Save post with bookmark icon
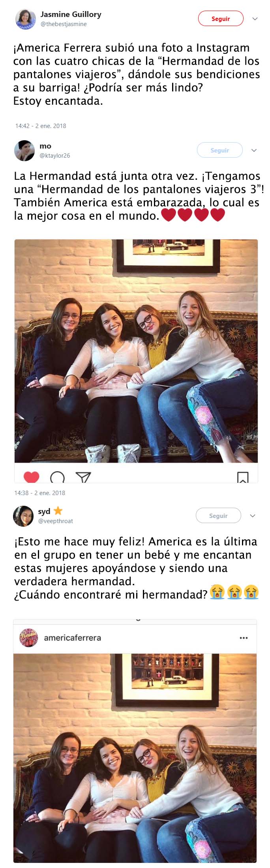This screenshot has height=868, width=270. pos(243,477)
